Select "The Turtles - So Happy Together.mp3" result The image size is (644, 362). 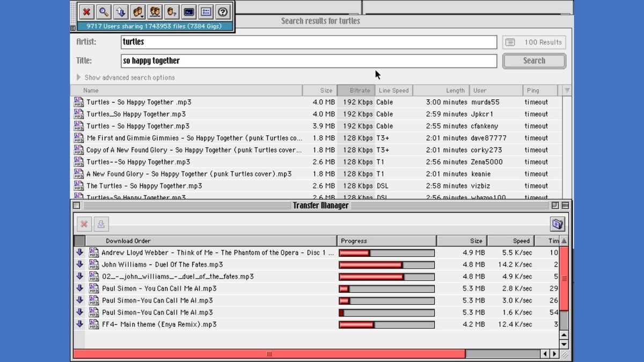[144, 186]
